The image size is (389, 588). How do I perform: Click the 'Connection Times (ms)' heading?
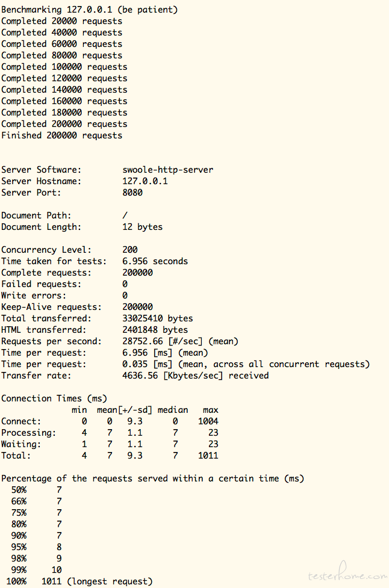coord(54,398)
